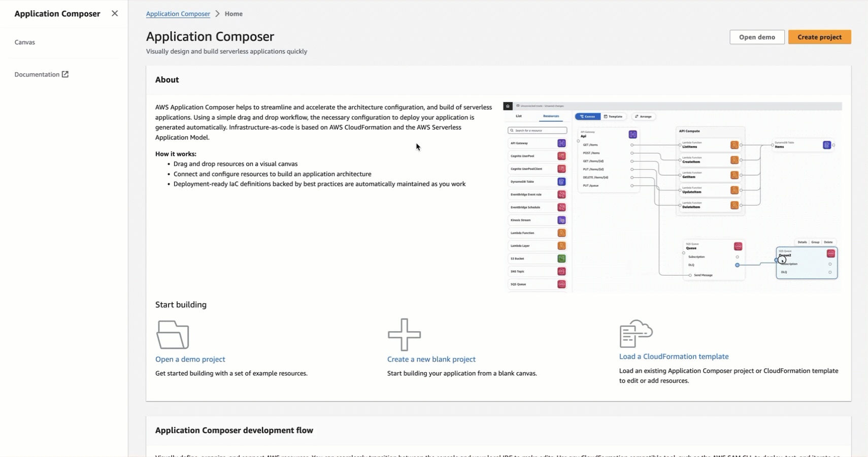
Task: Click Create a new blank project
Action: click(x=431, y=359)
